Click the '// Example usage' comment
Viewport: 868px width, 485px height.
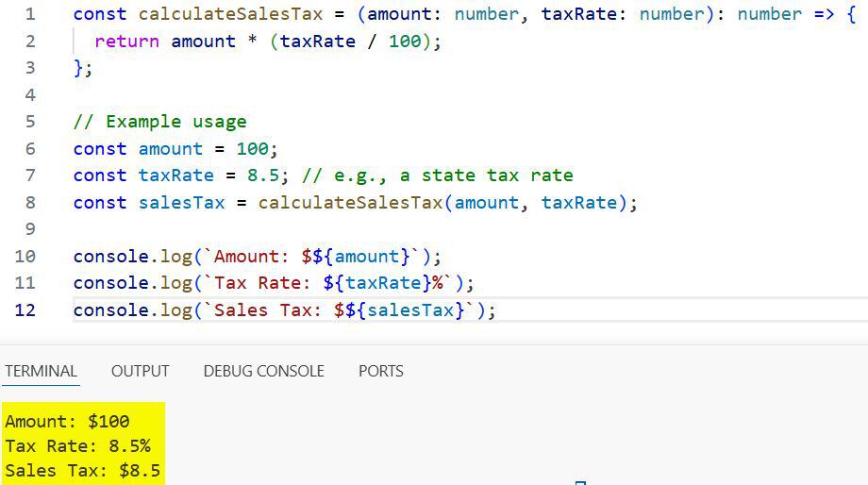click(160, 122)
